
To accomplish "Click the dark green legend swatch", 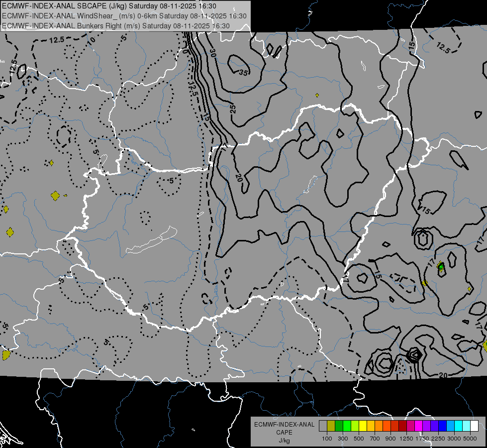I will 339,426.
